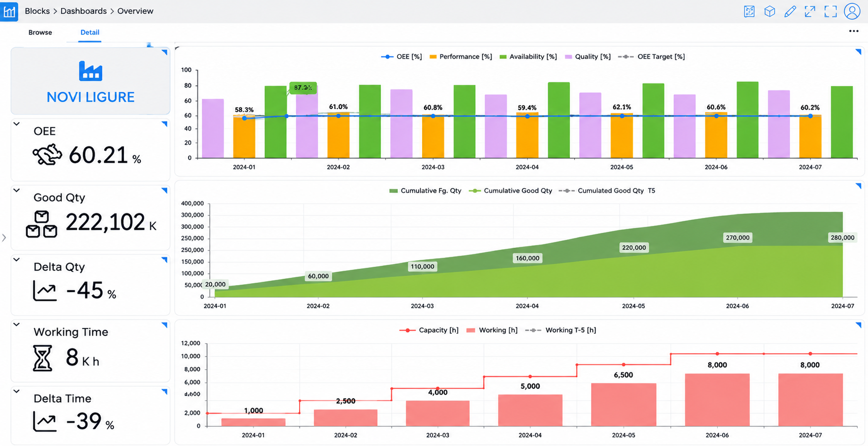868x446 pixels.
Task: Open the three-dots more options menu
Action: tap(854, 31)
